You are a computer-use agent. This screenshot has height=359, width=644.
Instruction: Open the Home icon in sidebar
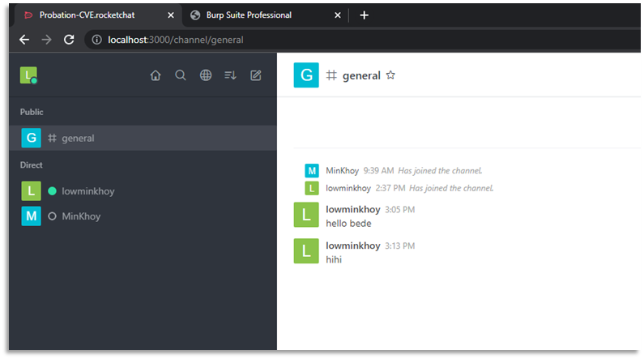(156, 75)
